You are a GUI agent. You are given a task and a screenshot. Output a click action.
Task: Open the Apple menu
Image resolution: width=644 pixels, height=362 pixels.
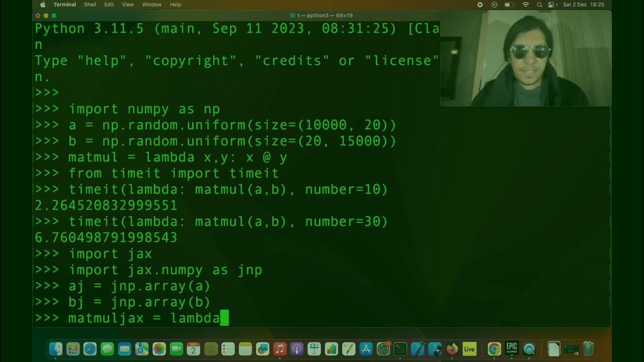pyautogui.click(x=42, y=5)
